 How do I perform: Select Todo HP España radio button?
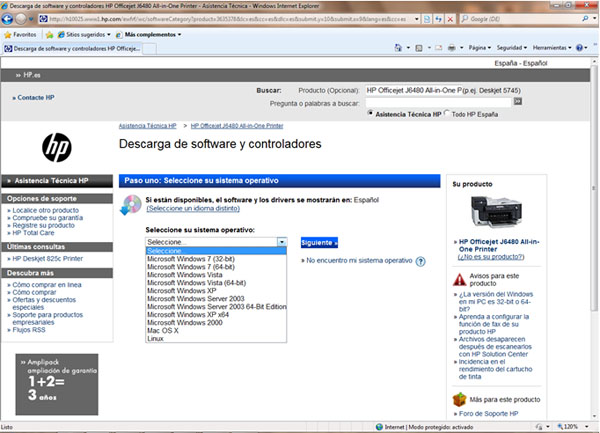[447, 113]
